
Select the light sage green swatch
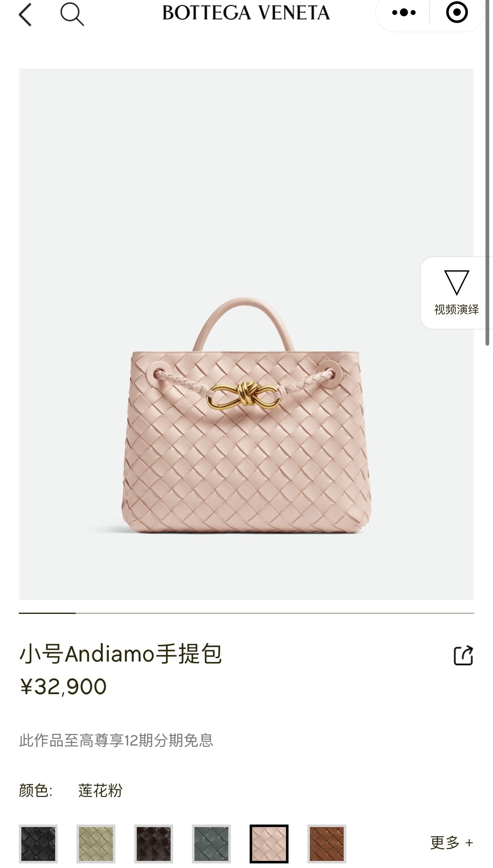pyautogui.click(x=96, y=844)
